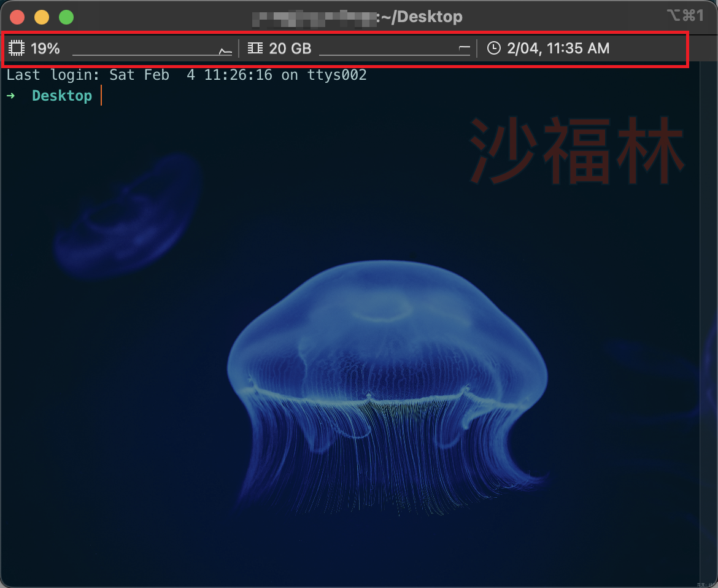Place focus at the orange text cursor
This screenshot has height=588, width=718.
[101, 96]
